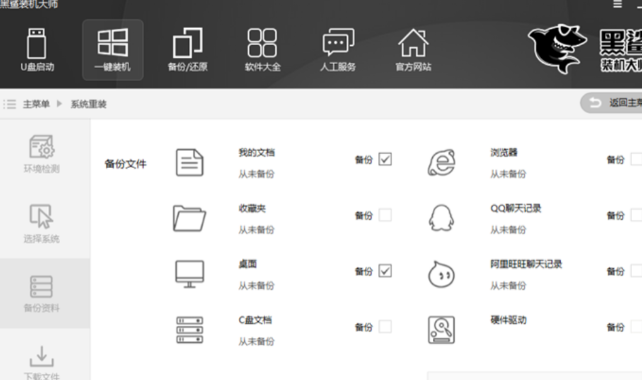This screenshot has height=380, width=642.
Task: Click the 主菜单 list icon
Action: click(x=9, y=104)
